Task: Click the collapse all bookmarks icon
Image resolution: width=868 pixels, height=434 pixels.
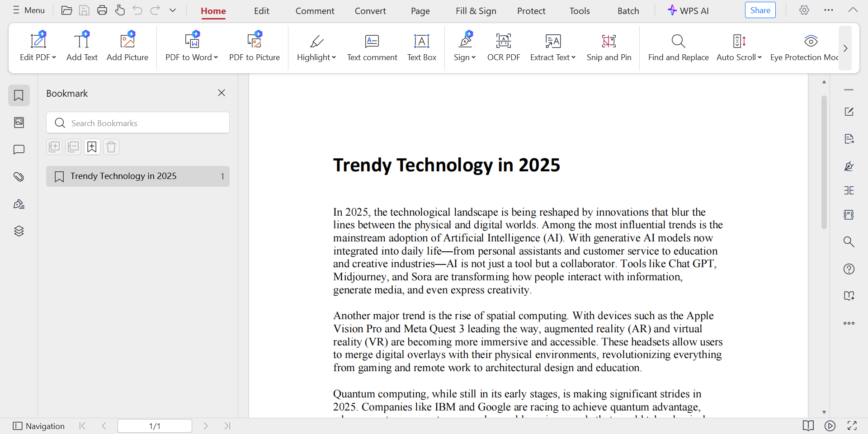Action: (73, 147)
